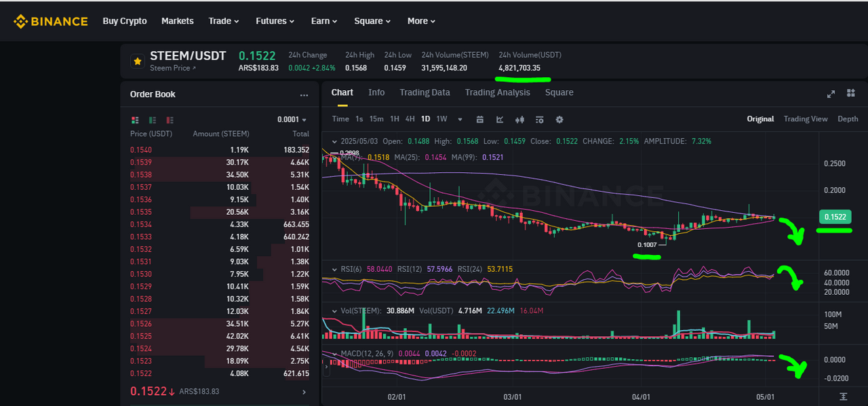Select the 1s interval

click(x=359, y=119)
